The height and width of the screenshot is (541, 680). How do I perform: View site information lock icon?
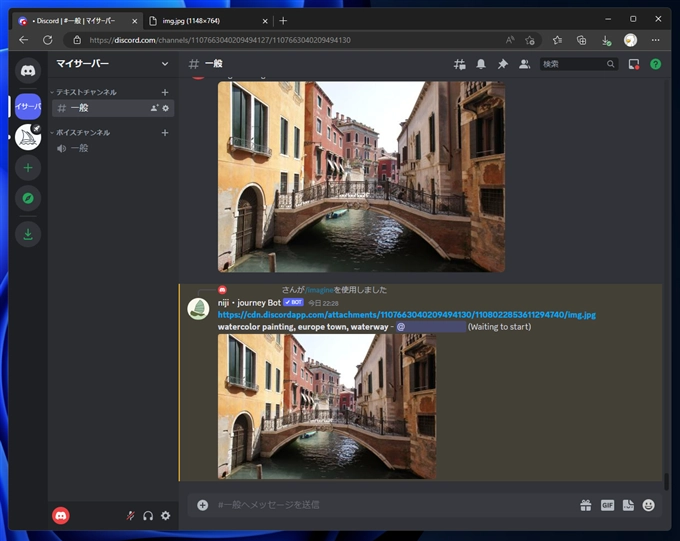coord(77,40)
